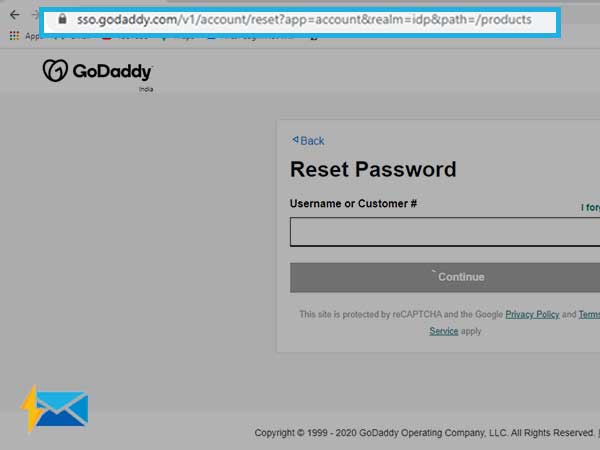Select the sso.godaddy.com address bar URL
Screen dimensions: 600x450
tap(304, 20)
